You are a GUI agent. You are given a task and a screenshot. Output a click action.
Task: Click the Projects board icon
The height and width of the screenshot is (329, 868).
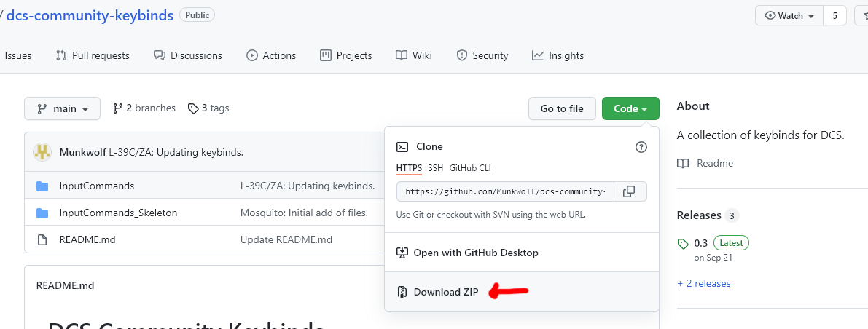pyautogui.click(x=326, y=55)
